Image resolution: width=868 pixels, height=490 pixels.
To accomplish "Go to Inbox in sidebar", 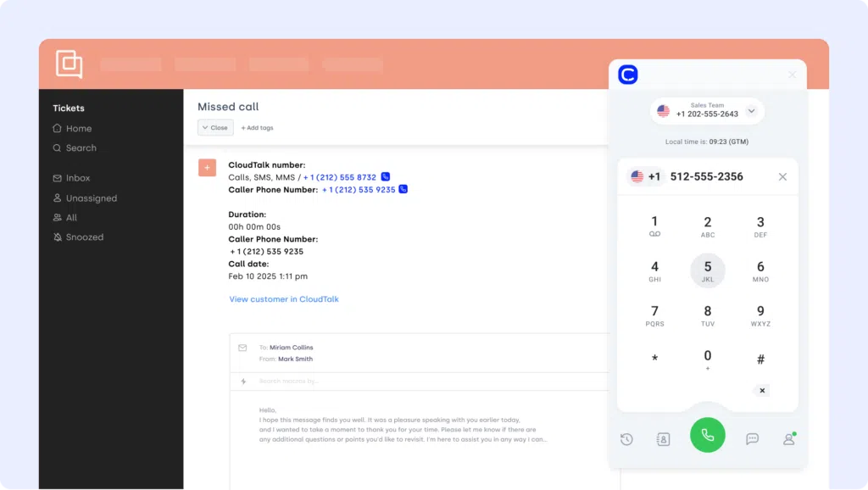I will 78,178.
